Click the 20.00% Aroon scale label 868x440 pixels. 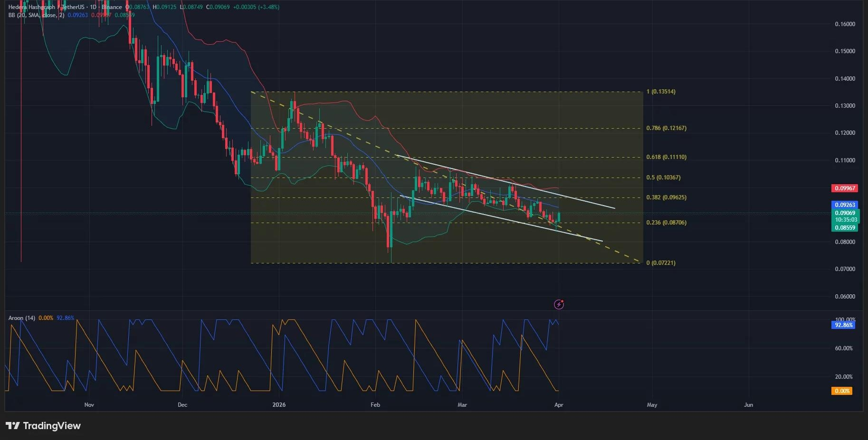(844, 377)
